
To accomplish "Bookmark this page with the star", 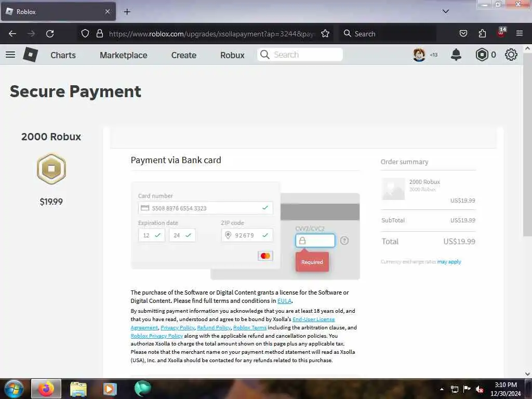I will pos(325,34).
